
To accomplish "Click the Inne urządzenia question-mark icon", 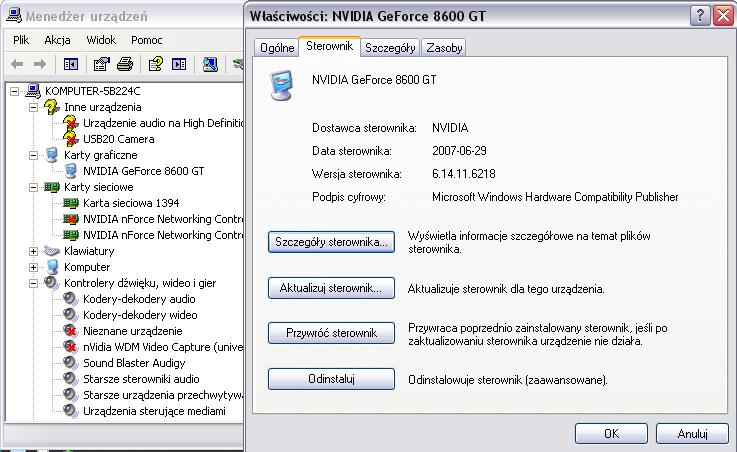I will (51, 107).
